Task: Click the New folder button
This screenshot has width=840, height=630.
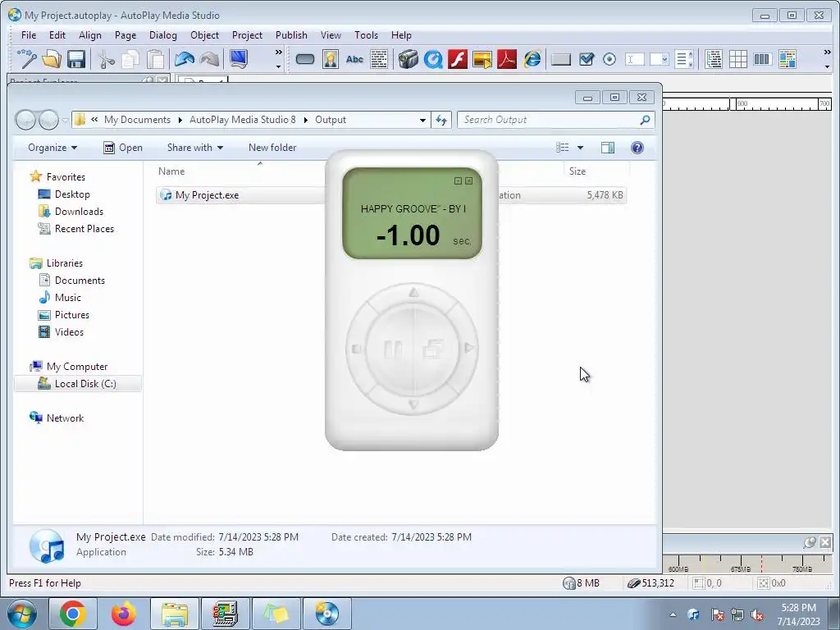Action: pos(272,148)
